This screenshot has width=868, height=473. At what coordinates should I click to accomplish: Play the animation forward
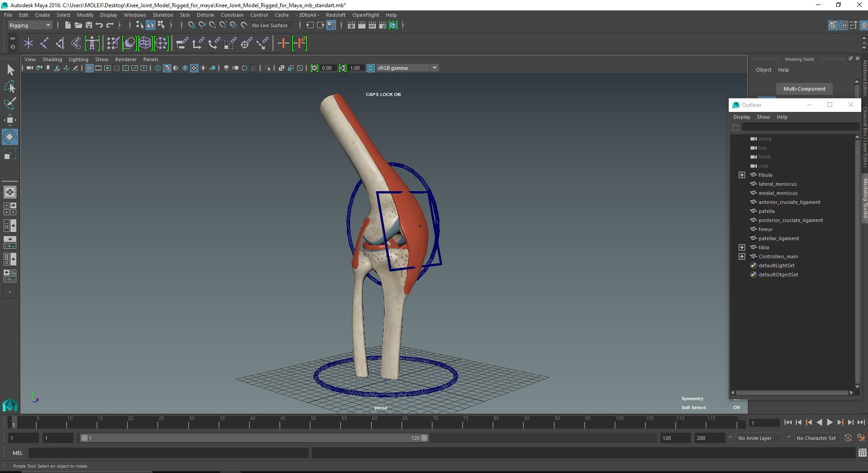(x=829, y=422)
